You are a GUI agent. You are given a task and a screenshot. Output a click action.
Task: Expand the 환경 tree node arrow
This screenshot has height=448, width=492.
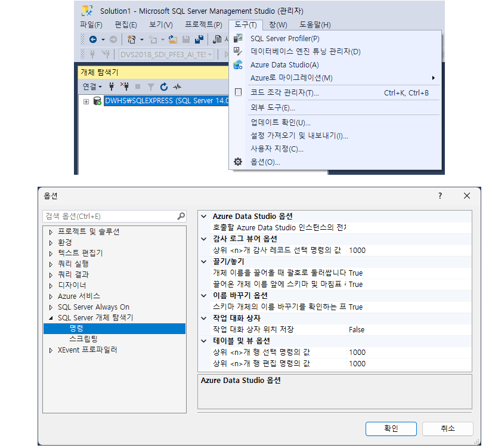(51, 243)
